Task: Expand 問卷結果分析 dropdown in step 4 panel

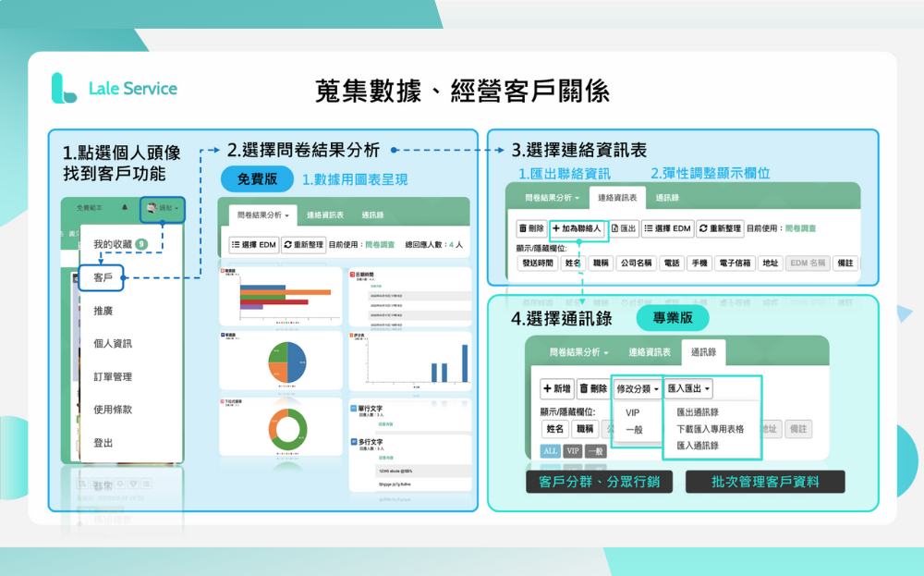Action: [x=578, y=352]
